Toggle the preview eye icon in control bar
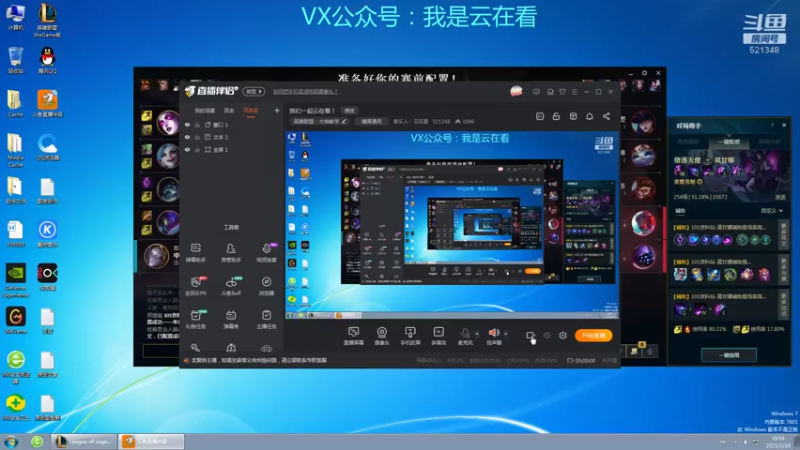The image size is (800, 450). point(547,336)
